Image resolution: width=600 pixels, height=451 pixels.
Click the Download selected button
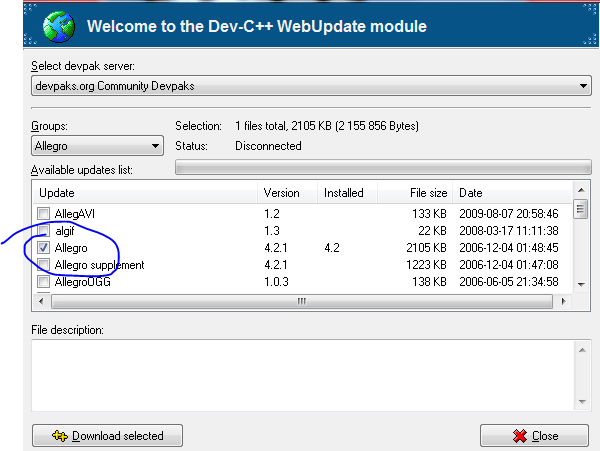point(108,436)
